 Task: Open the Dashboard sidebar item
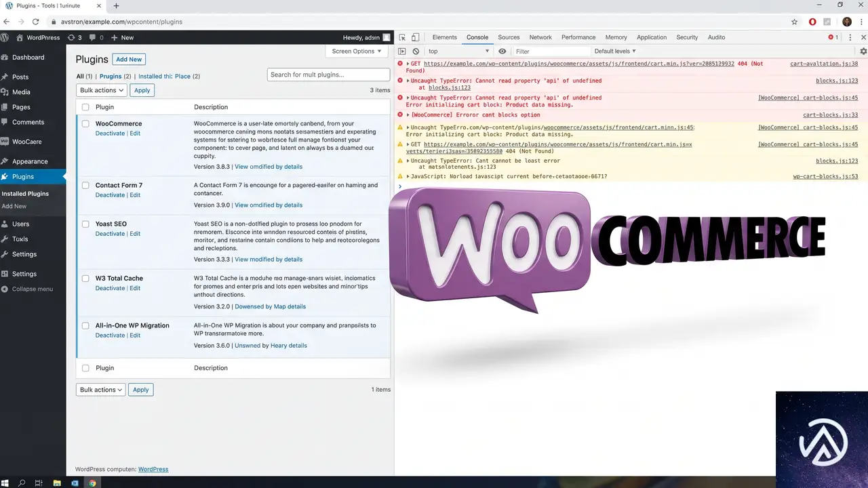pos(28,58)
